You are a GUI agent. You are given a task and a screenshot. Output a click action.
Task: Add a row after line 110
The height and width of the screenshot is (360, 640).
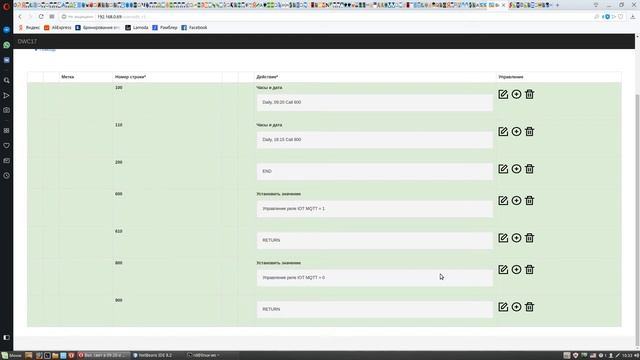(516, 131)
